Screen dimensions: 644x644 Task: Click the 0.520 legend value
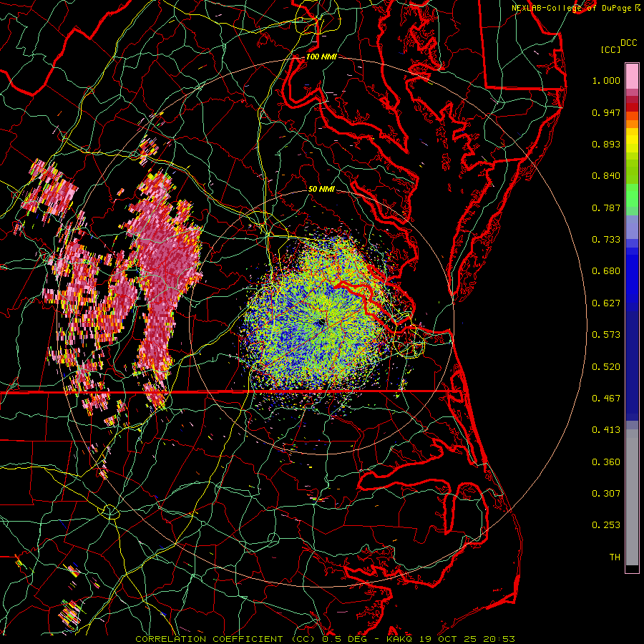pyautogui.click(x=606, y=367)
